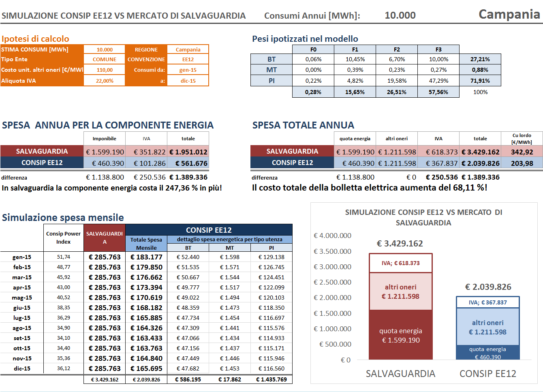Screen dimensions: 543x392
Task: Click the F1 column total 15,65%
Action: pyautogui.click(x=355, y=92)
